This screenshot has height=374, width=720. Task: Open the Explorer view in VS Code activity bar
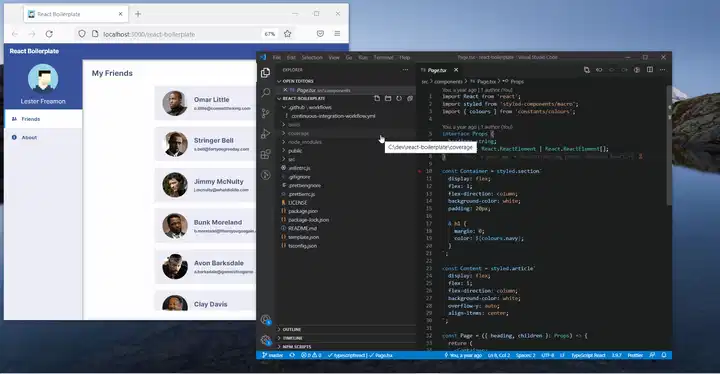(x=265, y=72)
